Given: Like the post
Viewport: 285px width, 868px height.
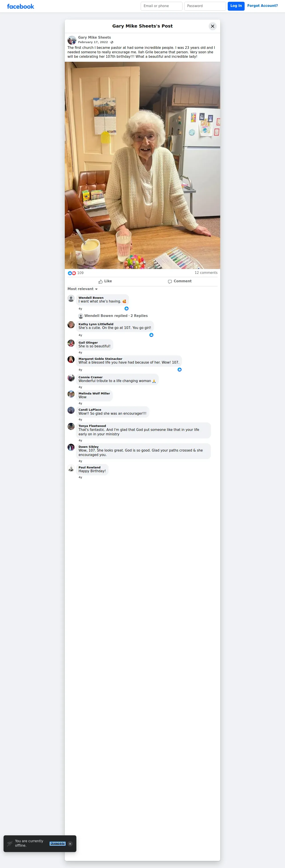Looking at the screenshot, I should pyautogui.click(x=105, y=281).
